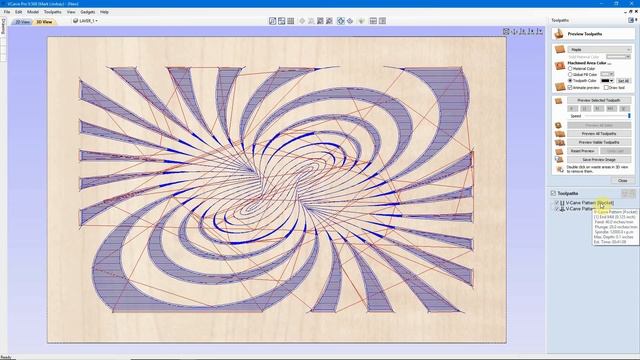Open the Solid Material Color dropdown
The image size is (640, 360).
pos(619,57)
